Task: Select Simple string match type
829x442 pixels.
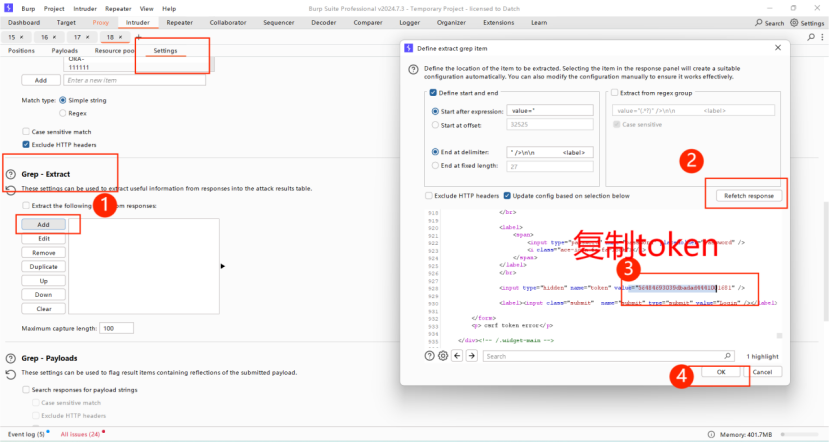Action: tap(62, 100)
